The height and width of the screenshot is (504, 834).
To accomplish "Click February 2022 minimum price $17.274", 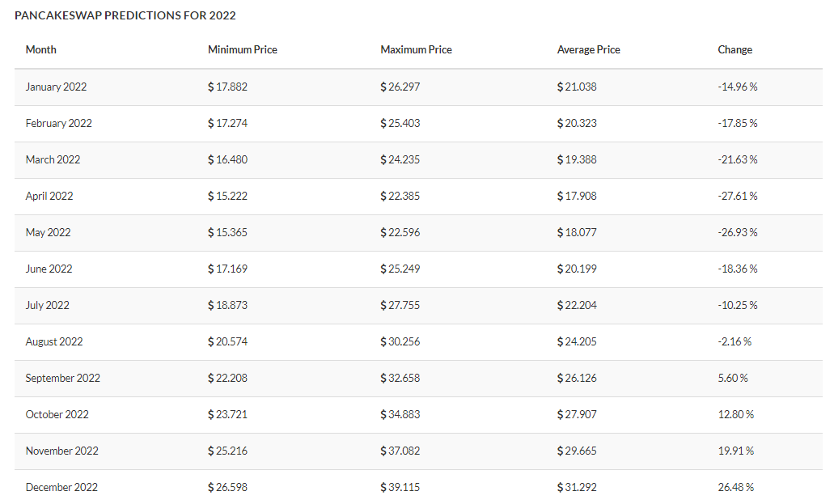I will [x=227, y=123].
